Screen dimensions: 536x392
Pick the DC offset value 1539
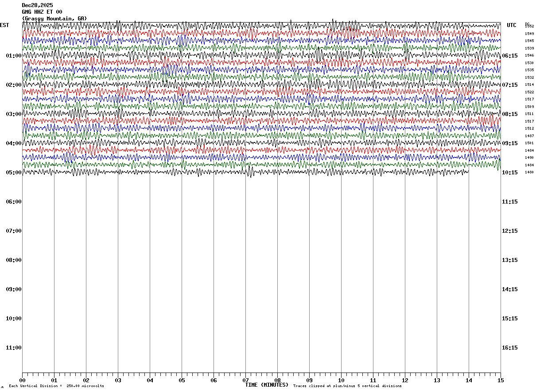[529, 48]
